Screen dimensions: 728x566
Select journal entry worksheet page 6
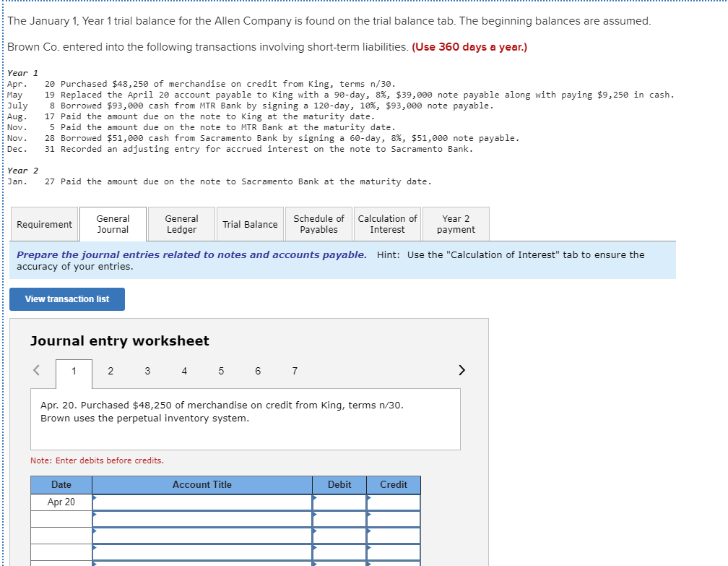click(x=258, y=371)
